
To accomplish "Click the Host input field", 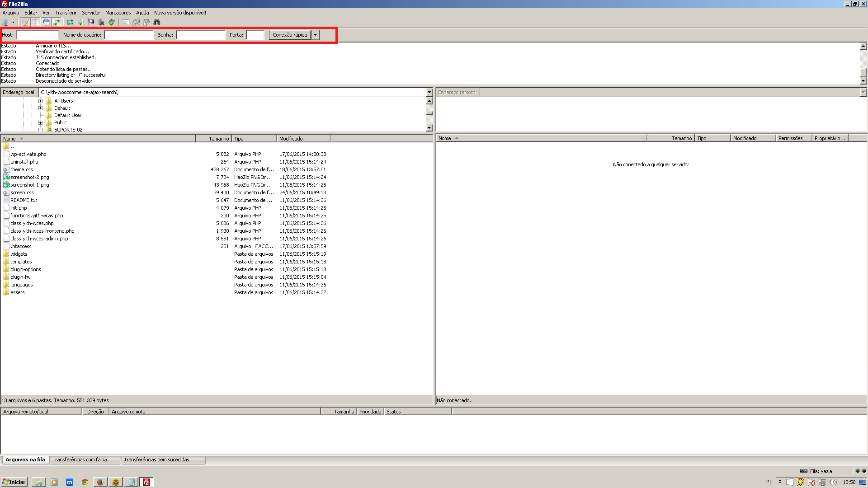I will (x=38, y=35).
